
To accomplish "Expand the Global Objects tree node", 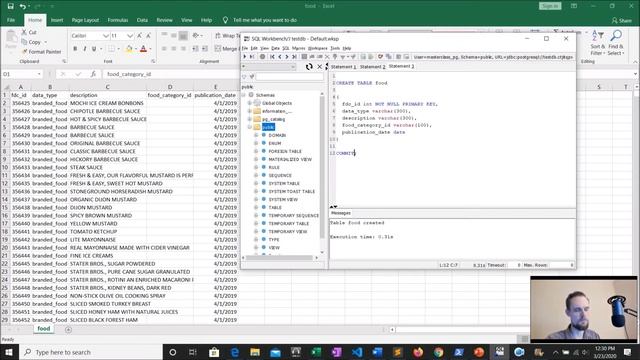I will pyautogui.click(x=250, y=103).
